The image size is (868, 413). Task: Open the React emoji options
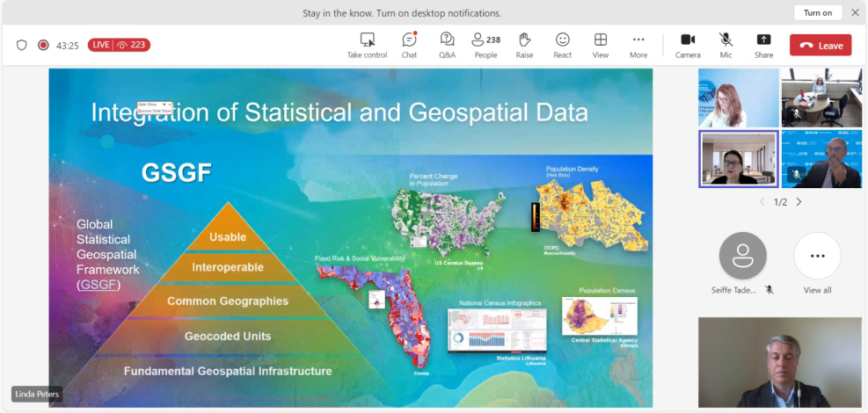click(562, 40)
